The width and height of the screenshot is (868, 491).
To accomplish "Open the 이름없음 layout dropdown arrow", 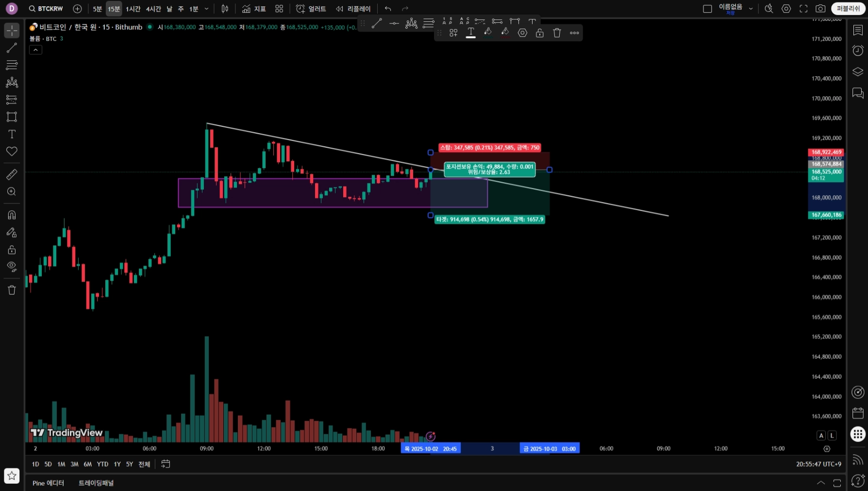I will (751, 9).
